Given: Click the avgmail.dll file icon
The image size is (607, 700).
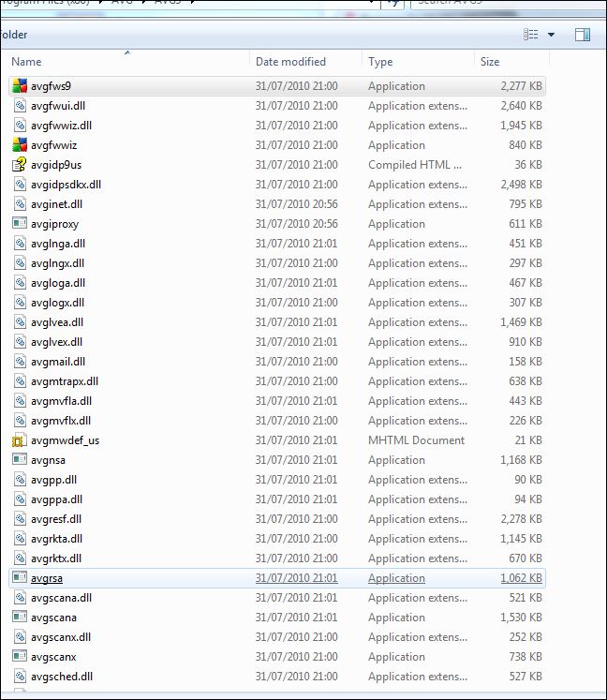Looking at the screenshot, I should pyautogui.click(x=20, y=361).
